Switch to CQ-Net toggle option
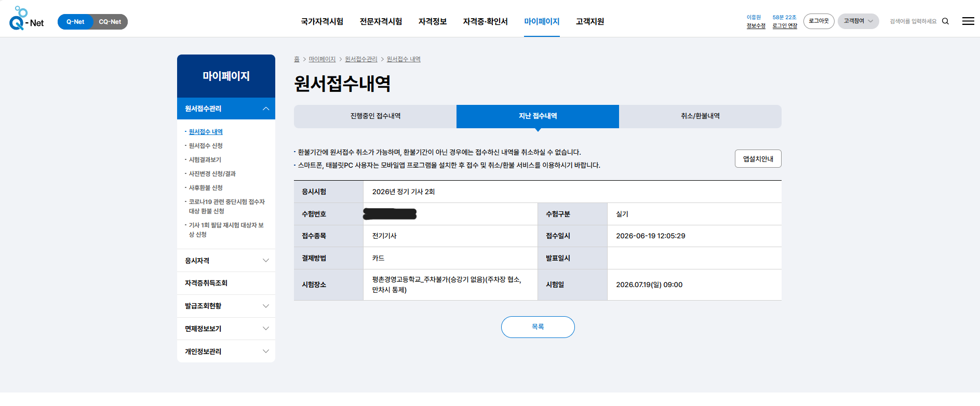This screenshot has height=406, width=980. tap(110, 22)
